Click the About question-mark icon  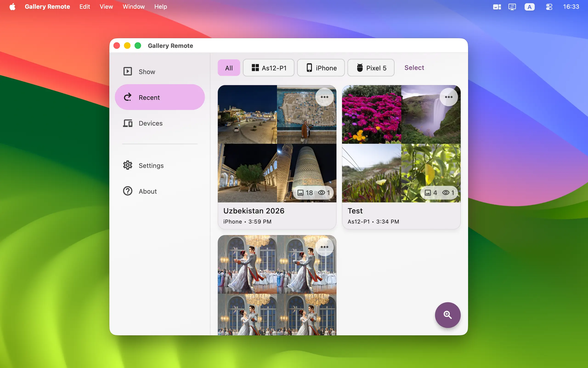pyautogui.click(x=127, y=191)
